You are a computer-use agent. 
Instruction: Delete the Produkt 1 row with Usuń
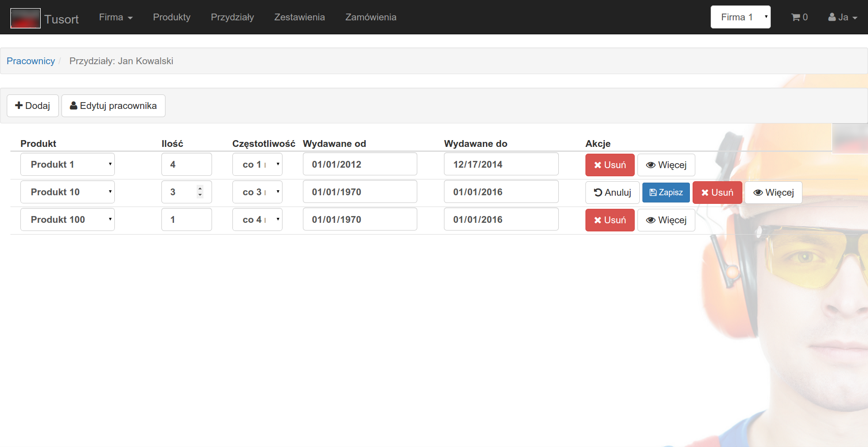pyautogui.click(x=609, y=165)
